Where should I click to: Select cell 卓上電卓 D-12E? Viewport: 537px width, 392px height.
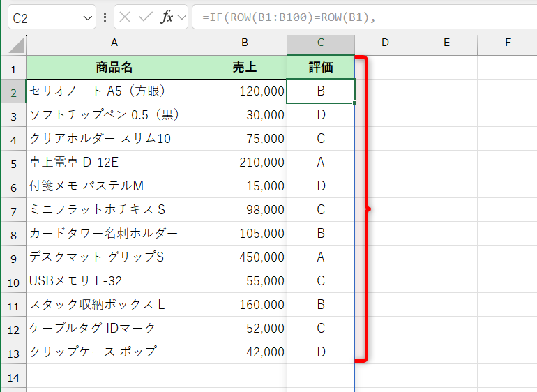[114, 162]
